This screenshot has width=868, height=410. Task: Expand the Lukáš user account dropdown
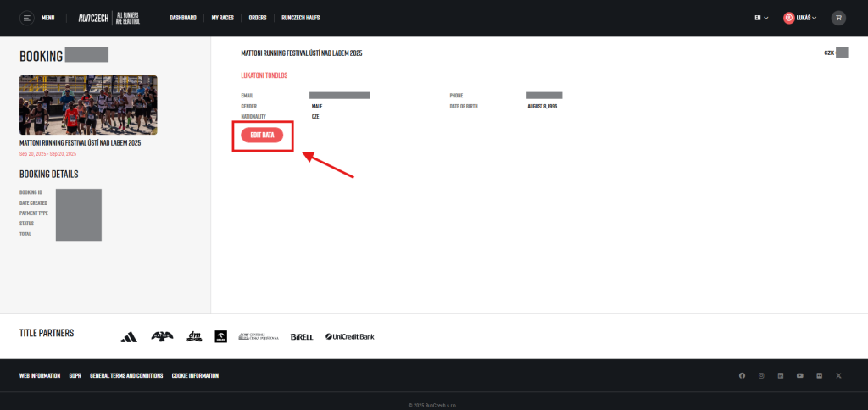point(807,18)
